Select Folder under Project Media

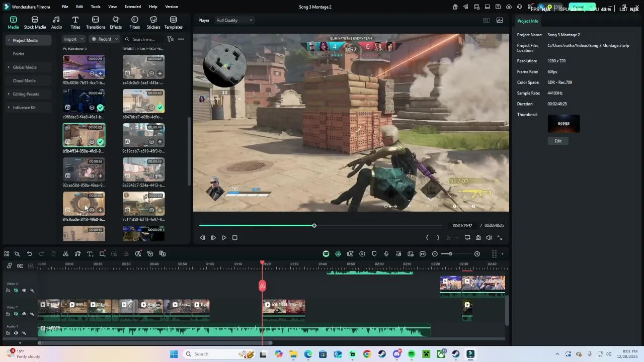(x=19, y=54)
